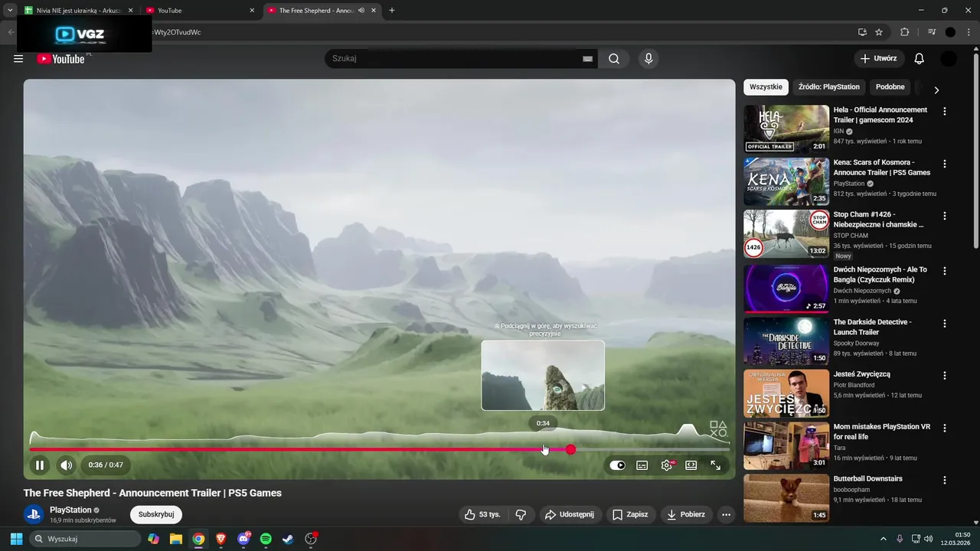Subscribe with the Subskrybuj button
The image size is (980, 551).
[x=156, y=514]
